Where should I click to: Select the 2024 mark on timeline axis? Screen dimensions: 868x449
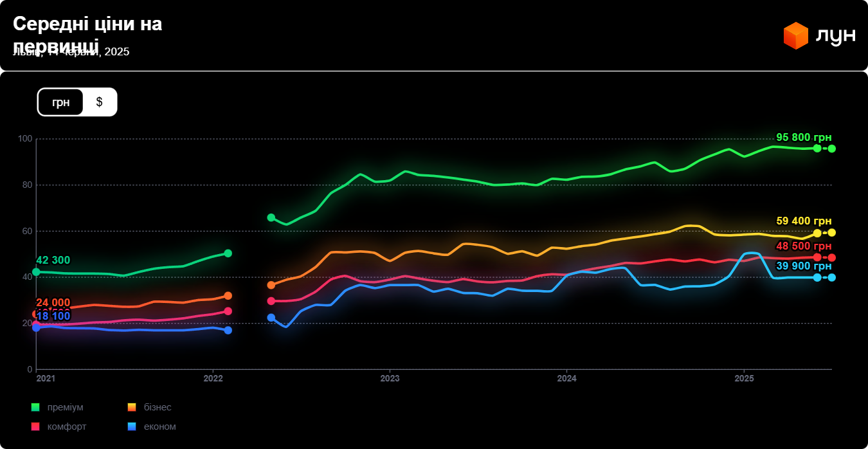click(x=566, y=379)
